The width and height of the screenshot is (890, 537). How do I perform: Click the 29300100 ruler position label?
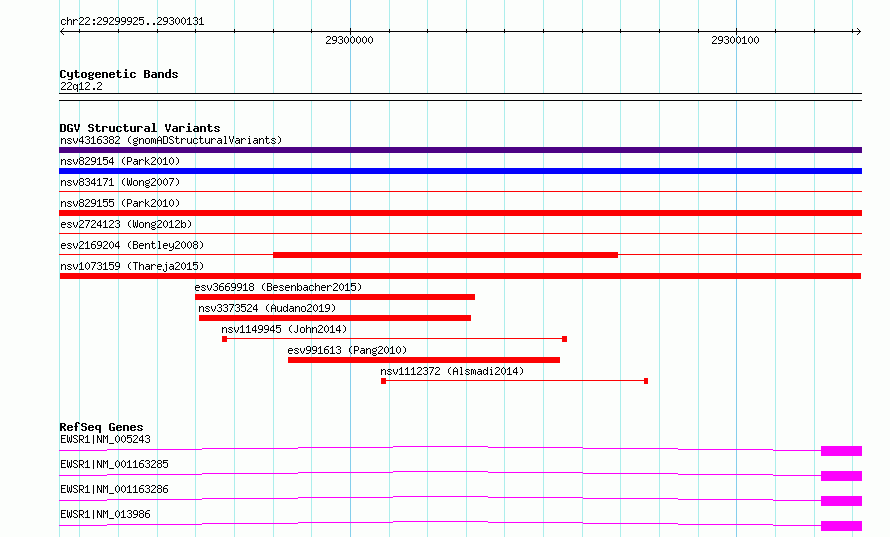735,40
